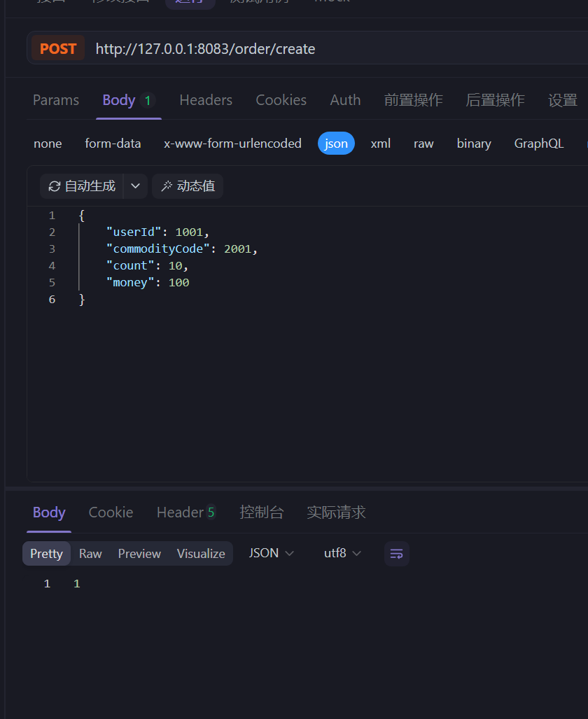Viewport: 588px width, 719px height.
Task: Switch response view to Raw
Action: (x=90, y=554)
